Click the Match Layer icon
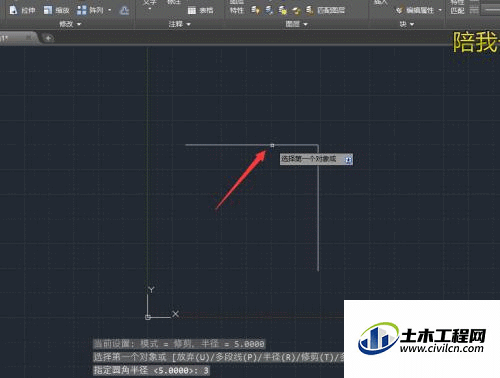This screenshot has width=500, height=378. (x=310, y=10)
